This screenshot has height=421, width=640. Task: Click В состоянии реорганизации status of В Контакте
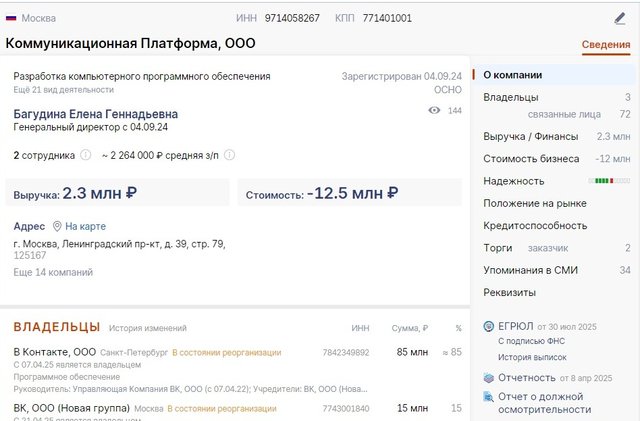[x=227, y=352]
